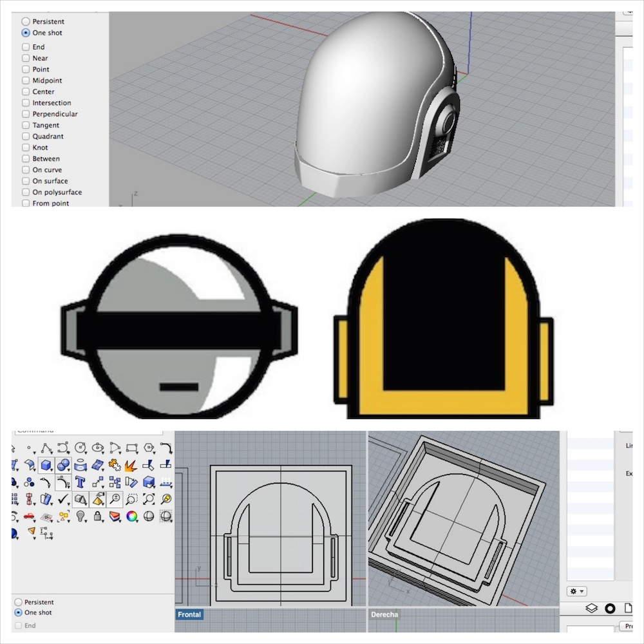Open the Layers stack tool icon

click(115, 516)
